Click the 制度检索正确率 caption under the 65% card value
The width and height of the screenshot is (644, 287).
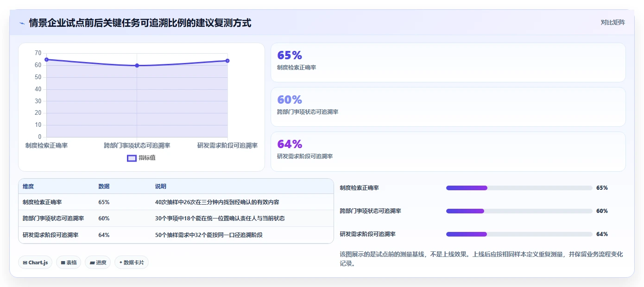pos(297,68)
